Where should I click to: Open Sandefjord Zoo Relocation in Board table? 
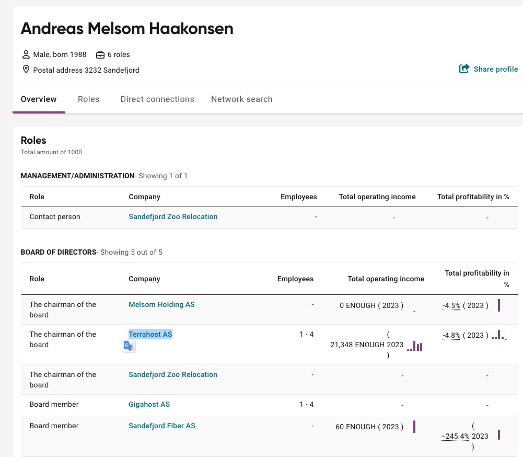pyautogui.click(x=173, y=375)
